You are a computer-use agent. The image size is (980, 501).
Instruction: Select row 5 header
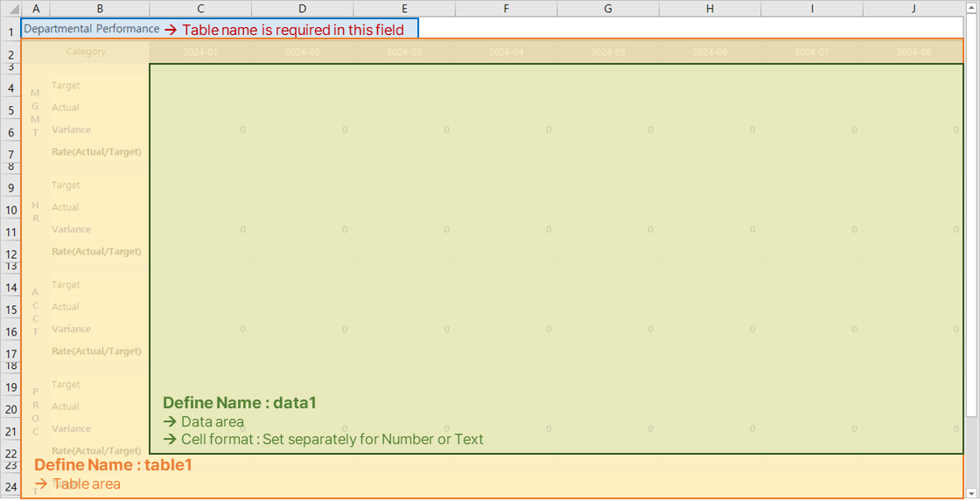point(10,108)
